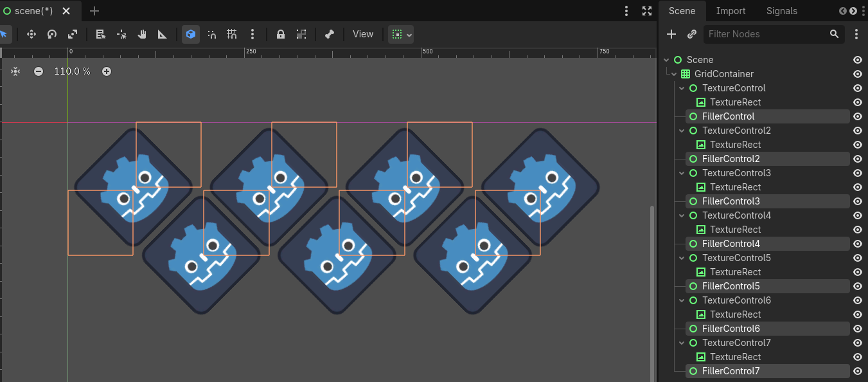The width and height of the screenshot is (868, 382).
Task: Collapse the GridContainer tree branch
Action: tap(674, 74)
